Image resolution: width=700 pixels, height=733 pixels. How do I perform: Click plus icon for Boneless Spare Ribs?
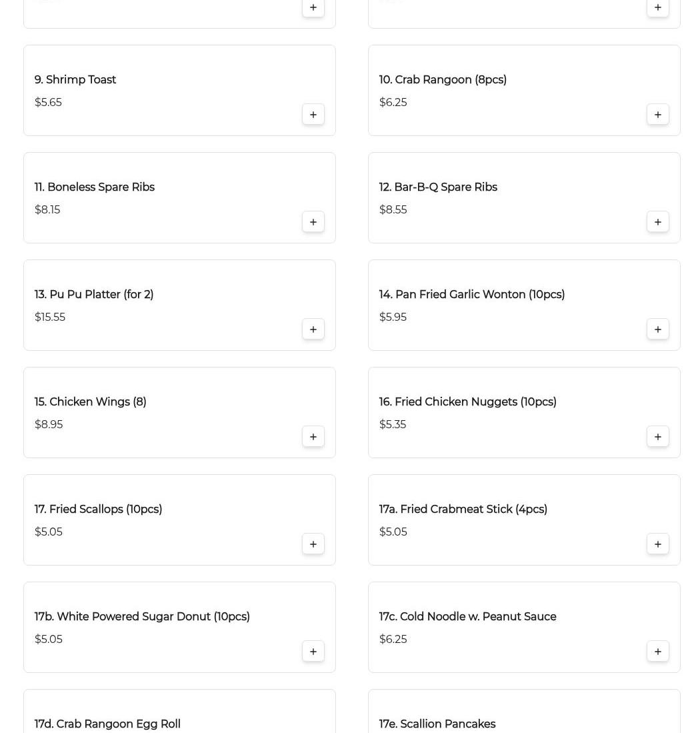pyautogui.click(x=313, y=222)
